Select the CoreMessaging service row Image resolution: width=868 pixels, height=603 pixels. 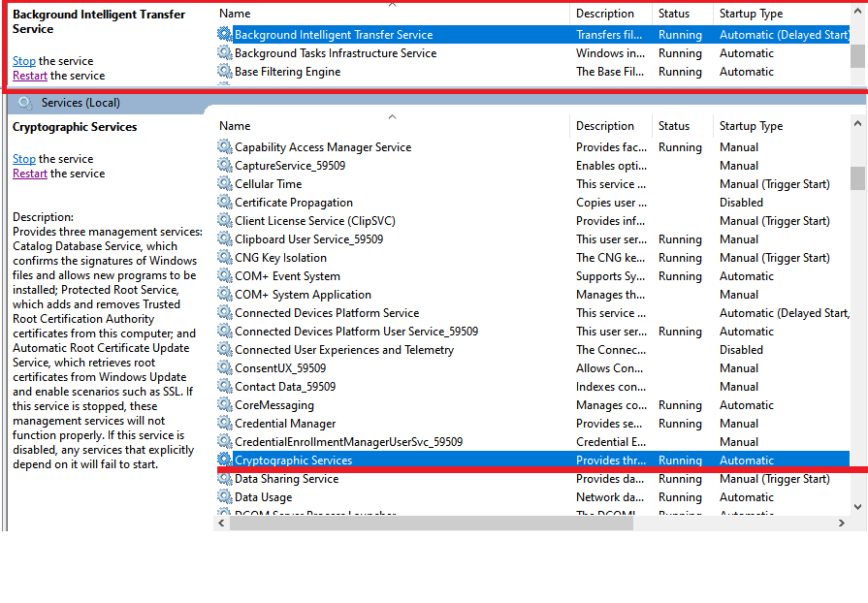(533, 405)
